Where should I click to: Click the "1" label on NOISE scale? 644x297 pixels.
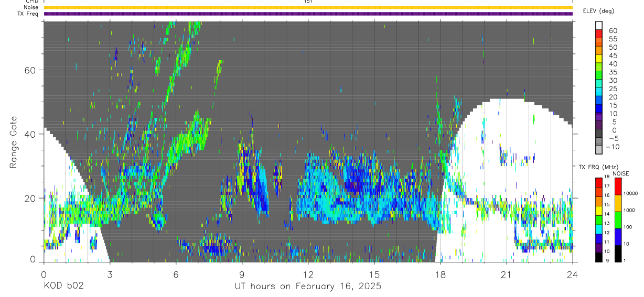click(x=624, y=260)
